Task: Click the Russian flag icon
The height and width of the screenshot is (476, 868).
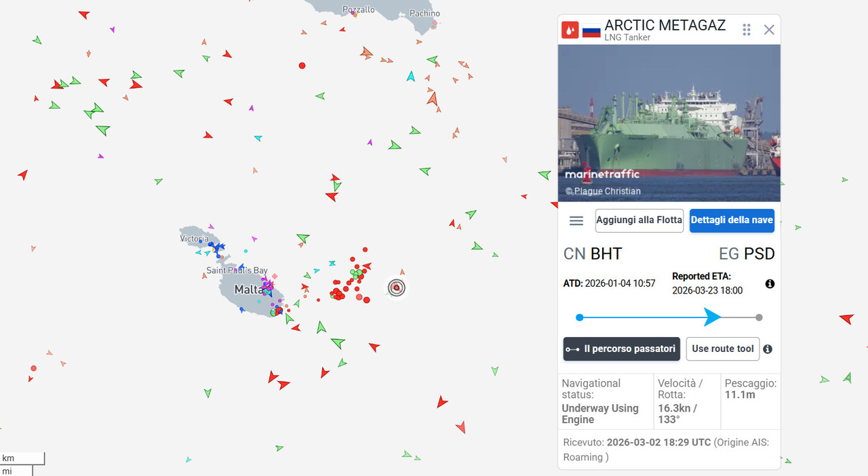Action: pos(591,31)
